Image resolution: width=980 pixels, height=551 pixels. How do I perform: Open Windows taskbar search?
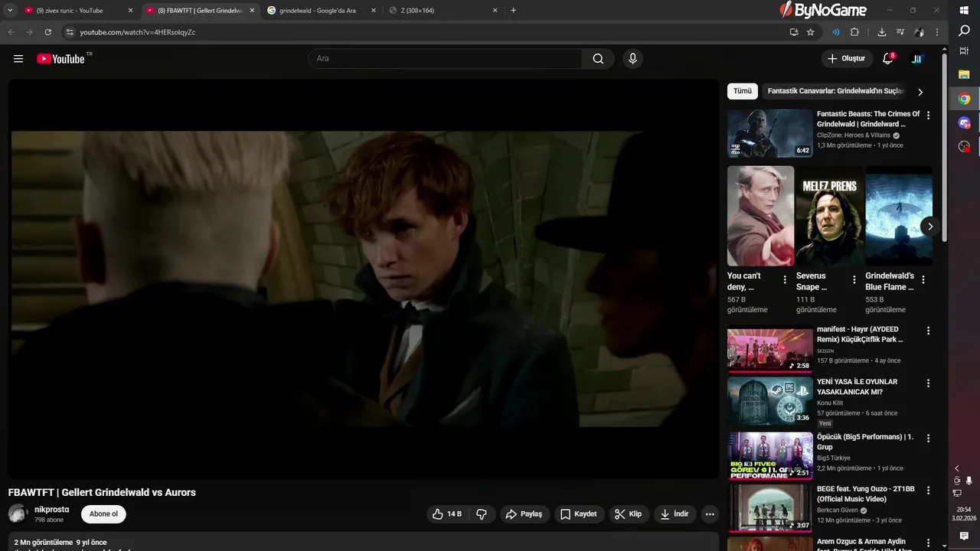tap(964, 31)
